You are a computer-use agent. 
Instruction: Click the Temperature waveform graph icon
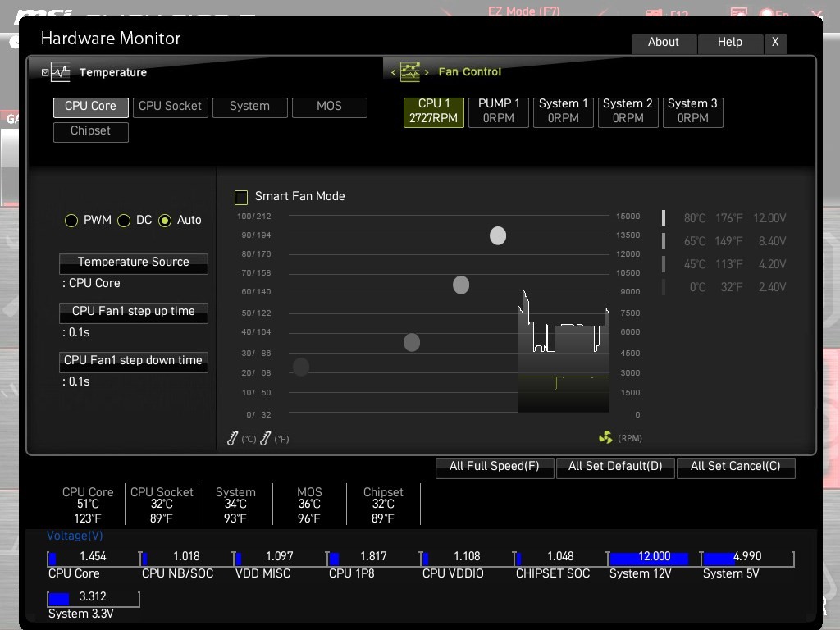pyautogui.click(x=61, y=72)
